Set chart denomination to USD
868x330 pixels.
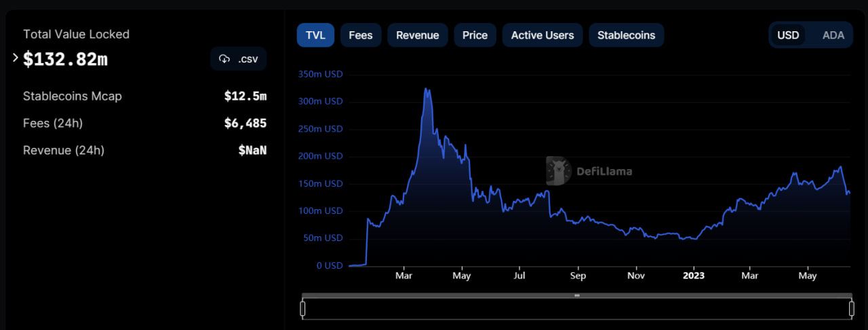(788, 35)
